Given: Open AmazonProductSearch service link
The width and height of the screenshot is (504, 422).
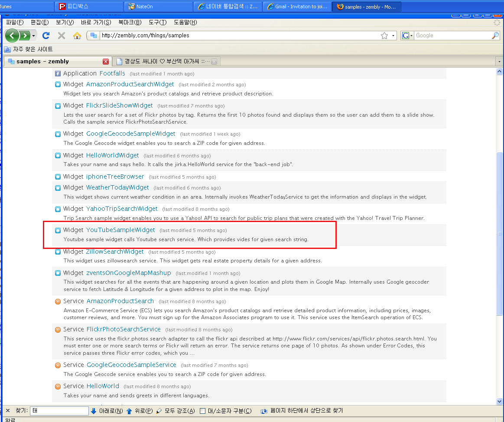Looking at the screenshot, I should click(x=120, y=301).
